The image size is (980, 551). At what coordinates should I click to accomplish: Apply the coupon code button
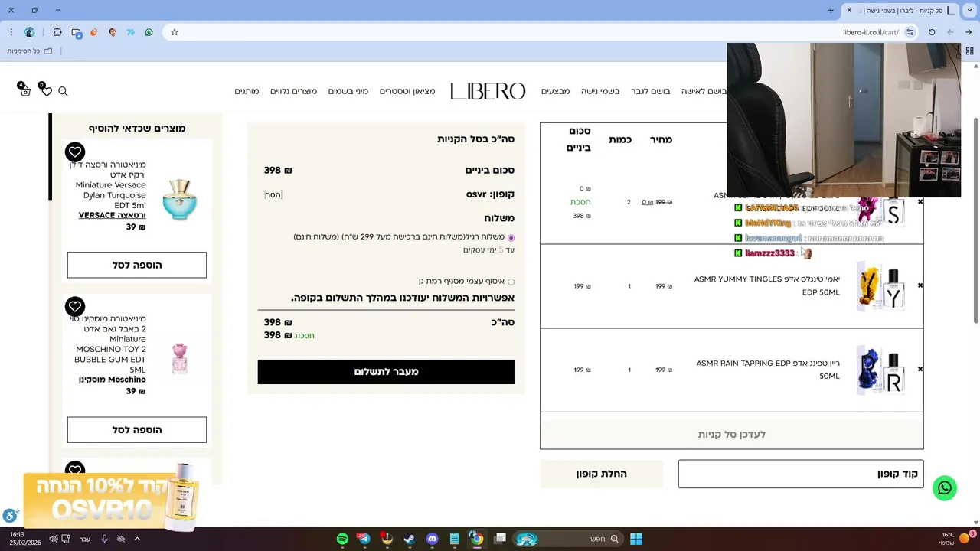(601, 474)
